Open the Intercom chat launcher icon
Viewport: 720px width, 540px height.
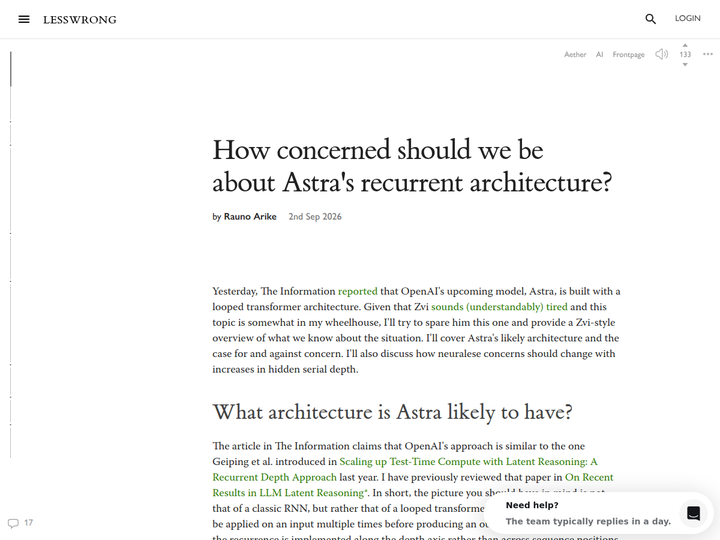tap(693, 513)
